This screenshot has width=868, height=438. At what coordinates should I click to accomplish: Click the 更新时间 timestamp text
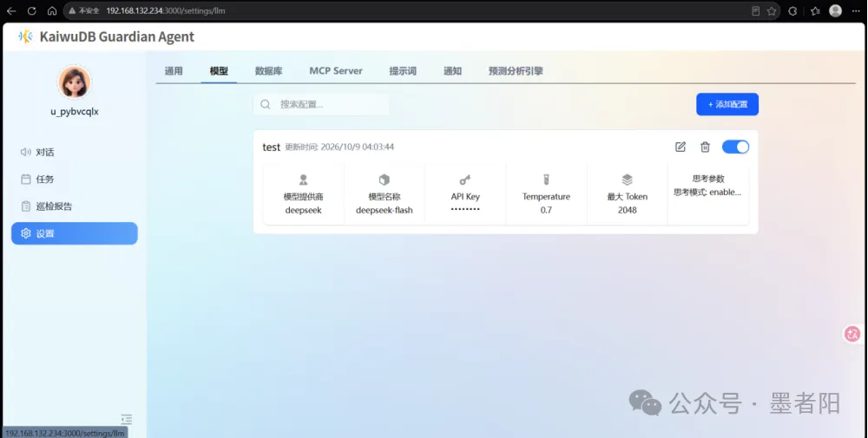339,147
